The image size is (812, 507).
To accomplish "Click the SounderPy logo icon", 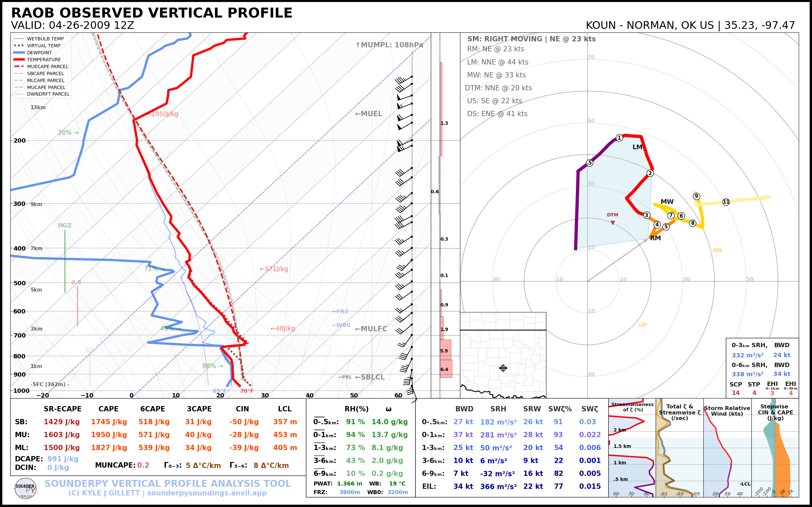I will click(25, 488).
